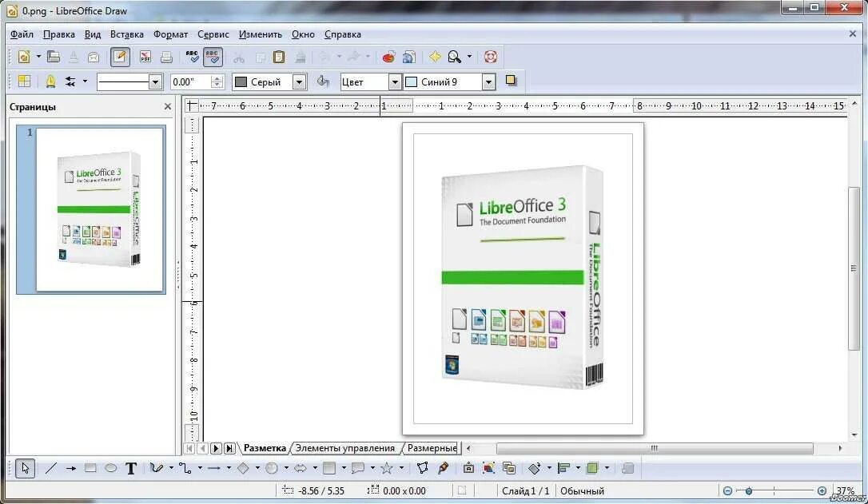This screenshot has width=868, height=504.
Task: Select the arrow Select tool
Action: (25, 469)
